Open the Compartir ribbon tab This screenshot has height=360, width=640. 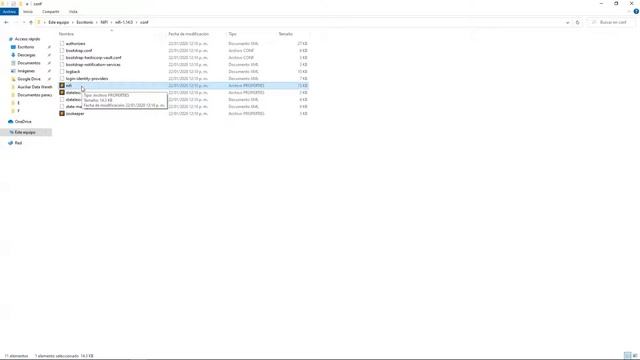click(x=51, y=12)
